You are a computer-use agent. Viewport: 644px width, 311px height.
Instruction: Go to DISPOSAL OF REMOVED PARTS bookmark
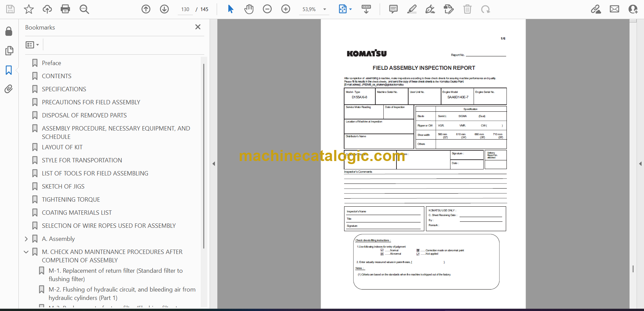point(84,115)
